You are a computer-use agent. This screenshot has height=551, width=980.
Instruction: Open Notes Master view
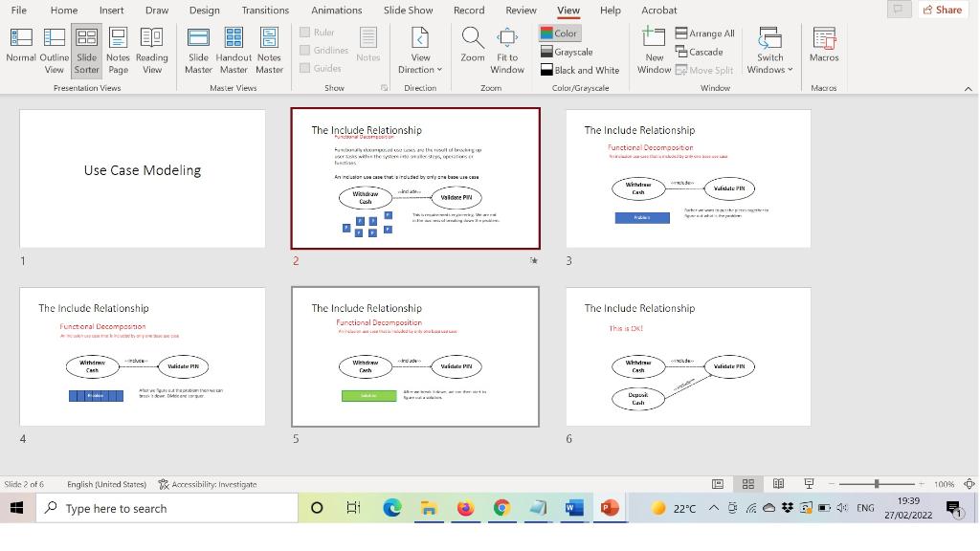(269, 51)
